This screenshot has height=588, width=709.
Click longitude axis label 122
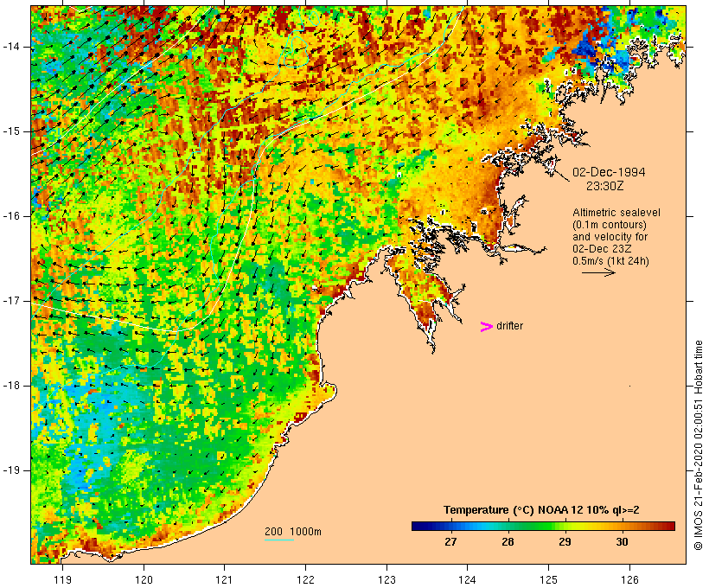[x=305, y=579]
